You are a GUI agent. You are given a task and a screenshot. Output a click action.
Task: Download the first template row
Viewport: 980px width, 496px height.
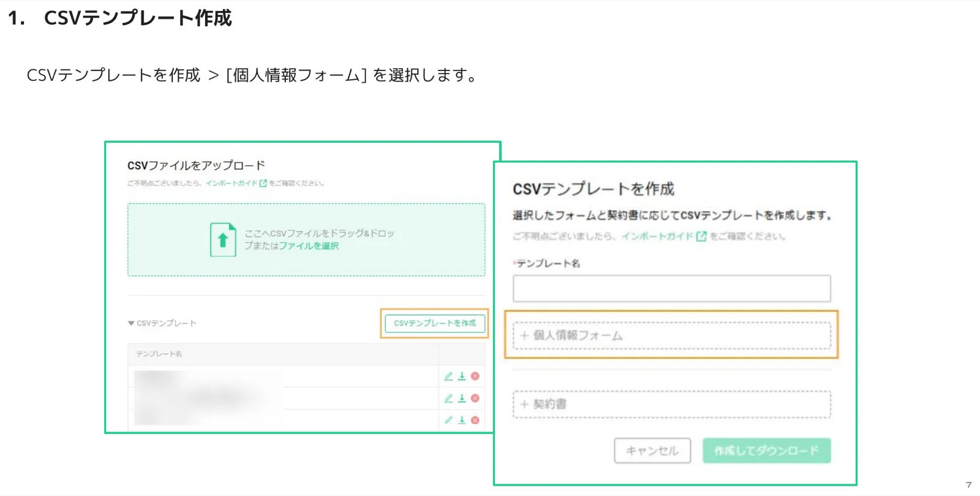462,376
